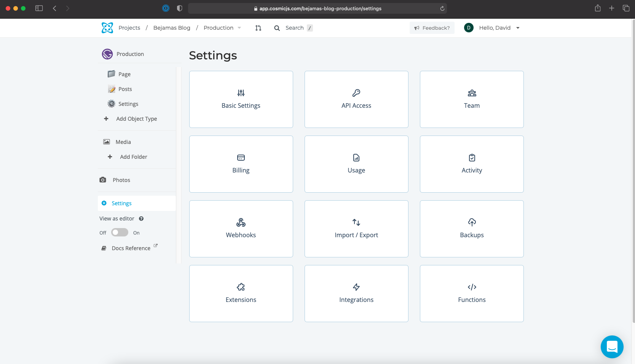This screenshot has width=635, height=364.
Task: Toggle the Safari sidebar button
Action: click(39, 8)
